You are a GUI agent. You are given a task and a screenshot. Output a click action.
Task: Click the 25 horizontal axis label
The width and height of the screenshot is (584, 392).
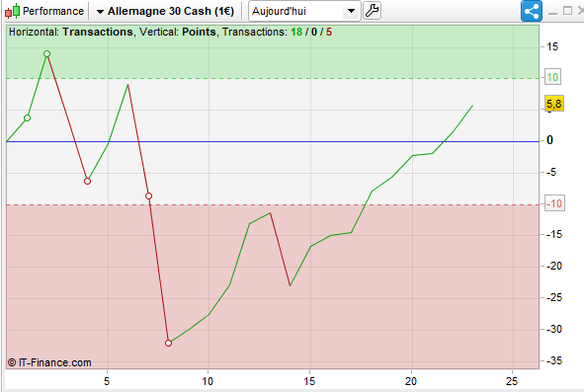coord(512,381)
